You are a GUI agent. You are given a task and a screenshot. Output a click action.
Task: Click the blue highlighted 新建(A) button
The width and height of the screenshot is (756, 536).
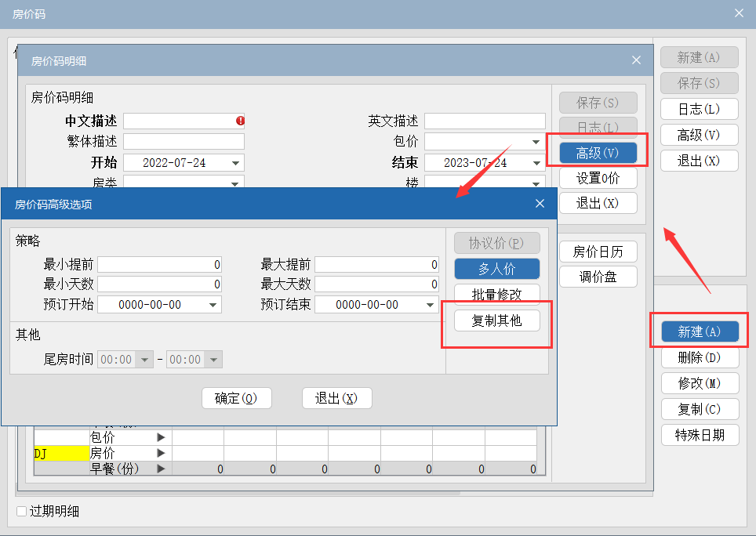pos(700,331)
